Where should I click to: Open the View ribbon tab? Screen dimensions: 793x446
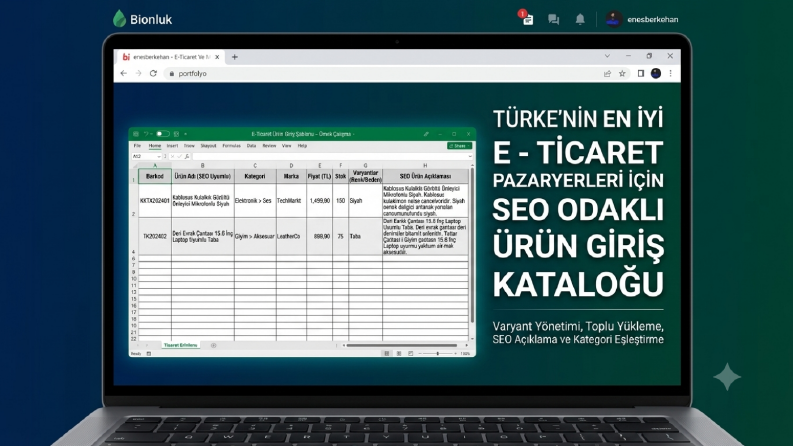click(x=286, y=146)
